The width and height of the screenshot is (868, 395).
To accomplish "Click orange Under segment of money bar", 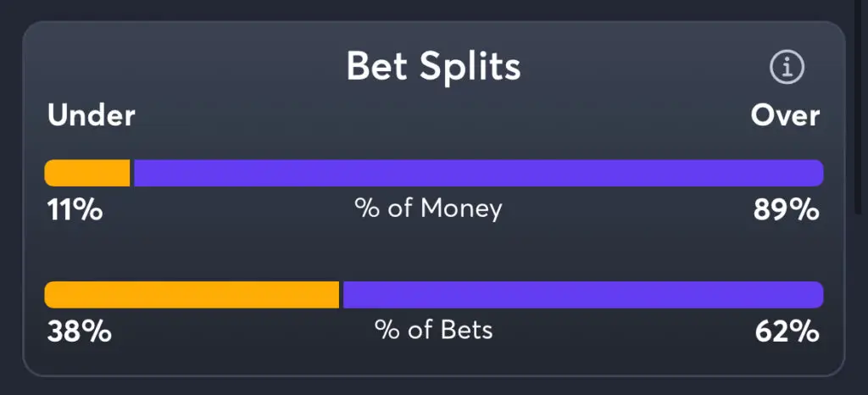I will point(87,173).
